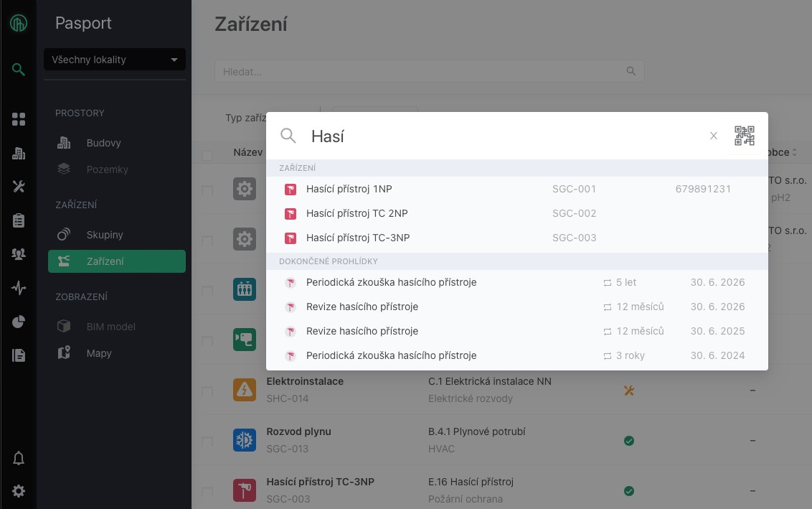Tick checkbox for Elektroinstalace row
Screen dimensions: 812x509
coord(207,391)
